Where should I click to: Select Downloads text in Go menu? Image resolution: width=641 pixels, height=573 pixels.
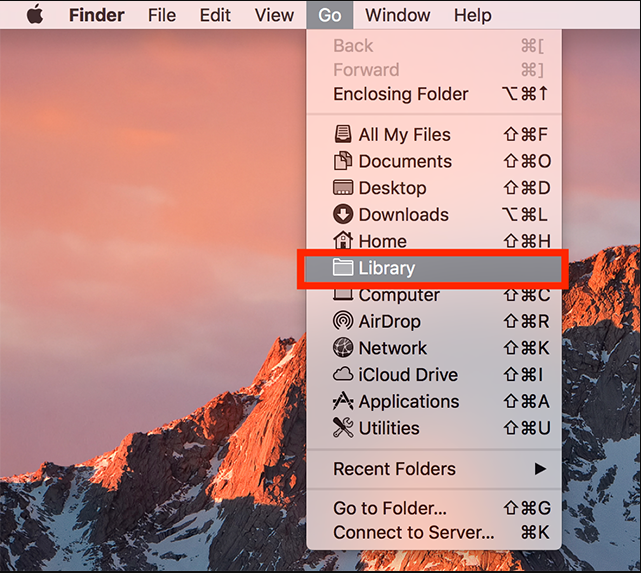pos(403,215)
